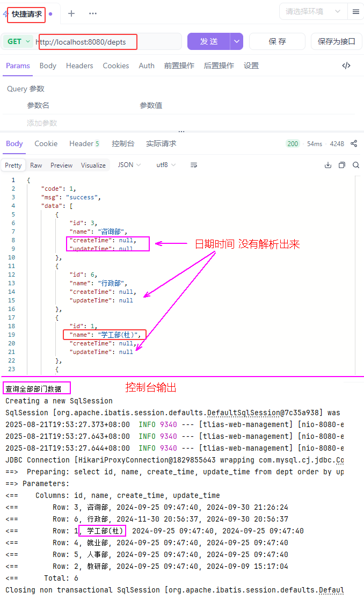This screenshot has height=607, width=364.
Task: Switch to the Headers request tab
Action: pos(79,66)
